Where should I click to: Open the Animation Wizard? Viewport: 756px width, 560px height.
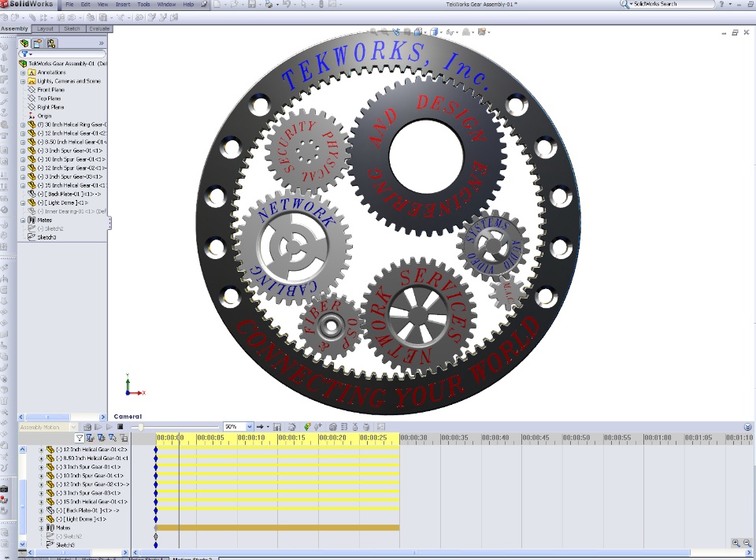(291, 427)
